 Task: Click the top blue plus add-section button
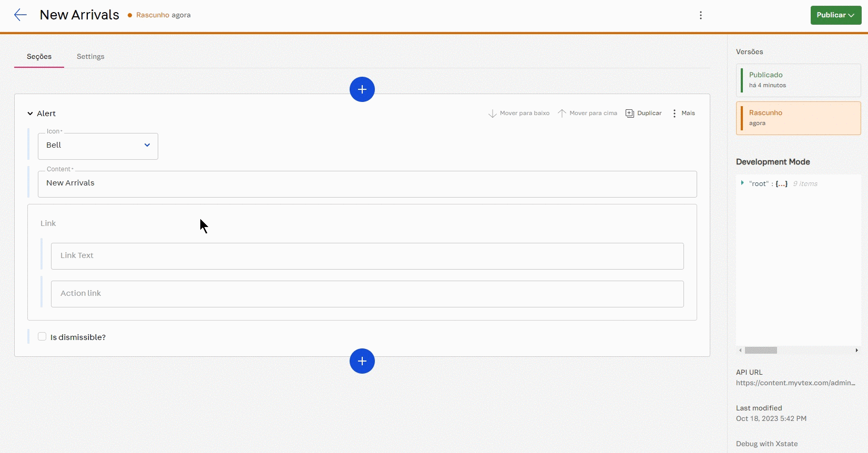tap(362, 89)
